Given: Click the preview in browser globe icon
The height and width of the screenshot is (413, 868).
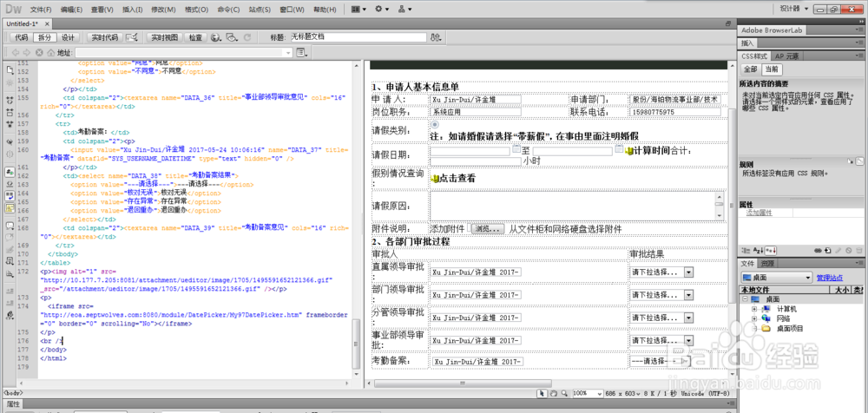Looking at the screenshot, I should (216, 37).
